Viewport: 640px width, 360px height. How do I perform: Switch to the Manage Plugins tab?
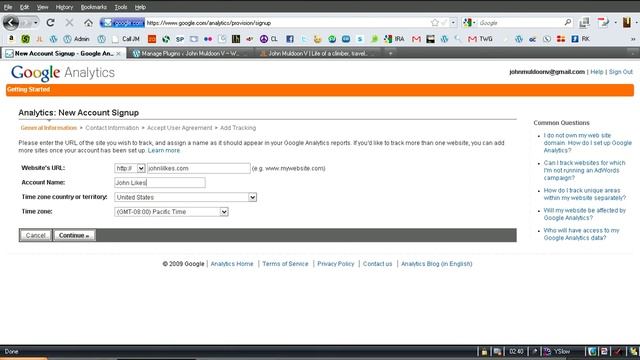click(190, 53)
